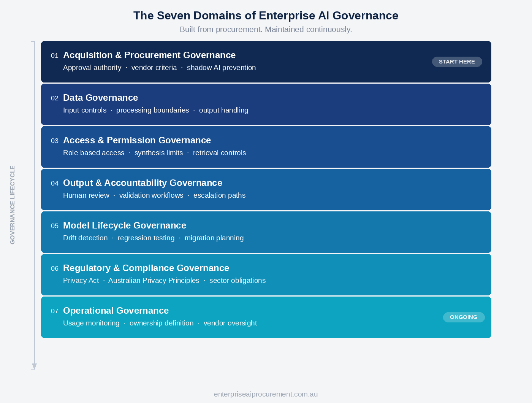Click the ONGOING badge
Image resolution: width=532 pixels, height=403 pixels.
pyautogui.click(x=464, y=317)
